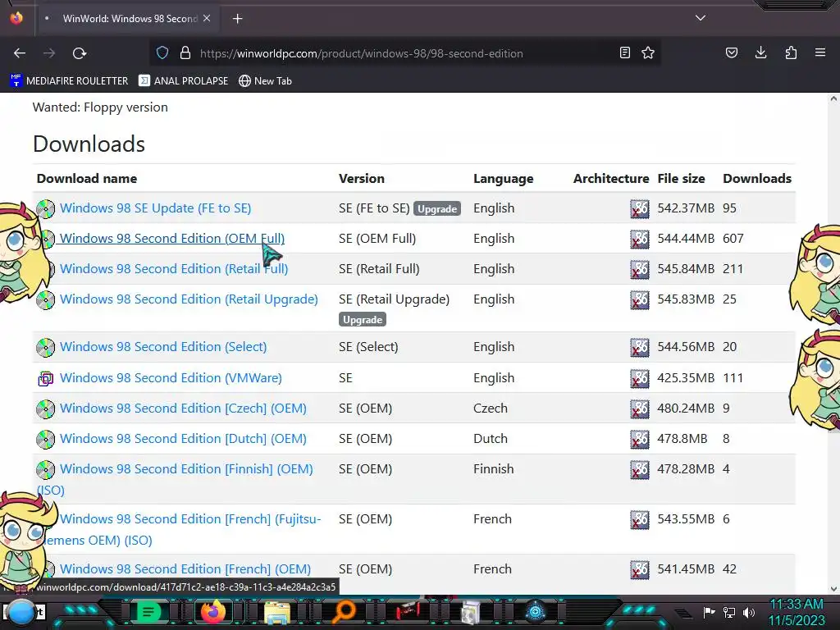This screenshot has width=840, height=630.
Task: Click the Download name column header
Action: 87,178
